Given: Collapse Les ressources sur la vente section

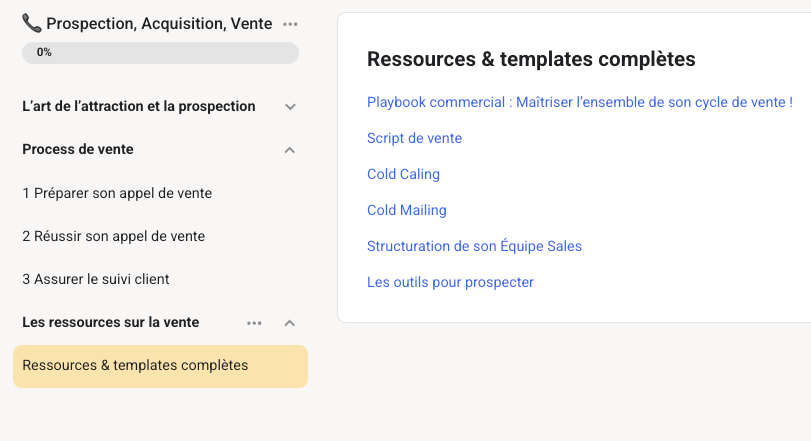Looking at the screenshot, I should coord(290,323).
